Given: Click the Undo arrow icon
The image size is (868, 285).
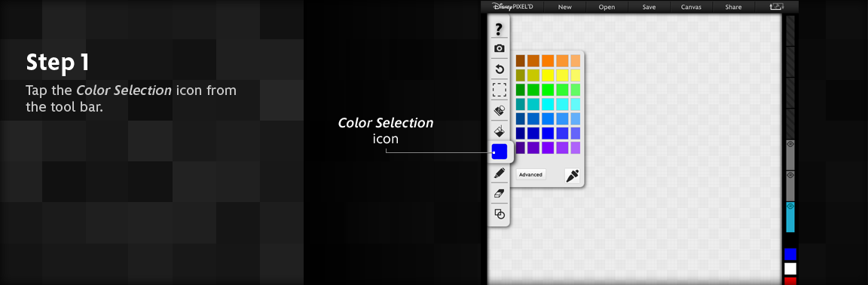Looking at the screenshot, I should click(499, 69).
